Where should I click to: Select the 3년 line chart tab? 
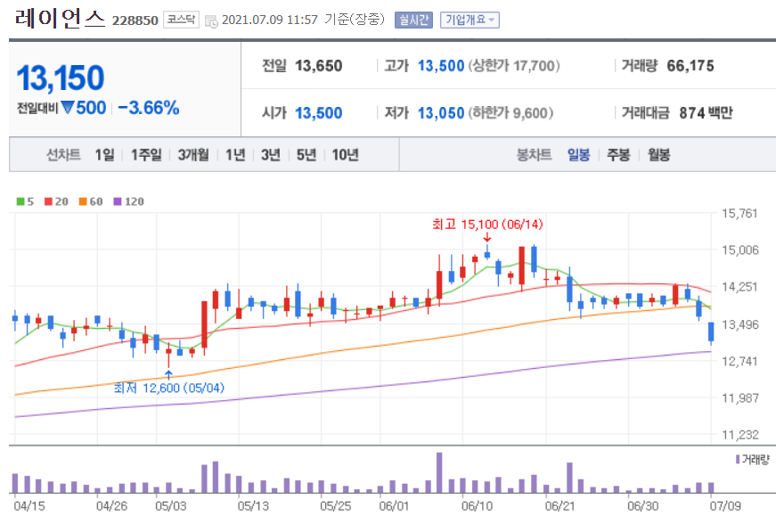pyautogui.click(x=271, y=155)
